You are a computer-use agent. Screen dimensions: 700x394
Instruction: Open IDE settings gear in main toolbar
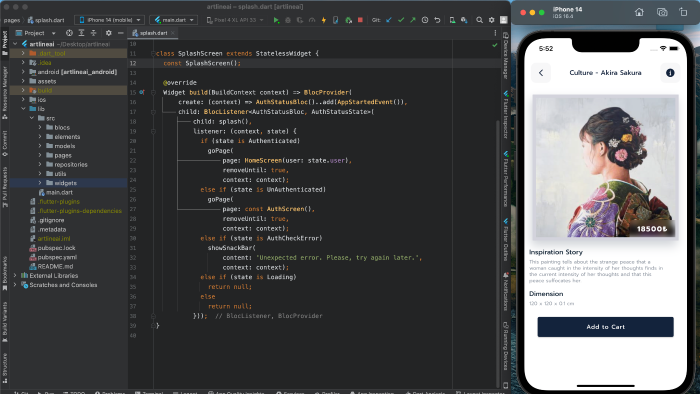[492, 20]
